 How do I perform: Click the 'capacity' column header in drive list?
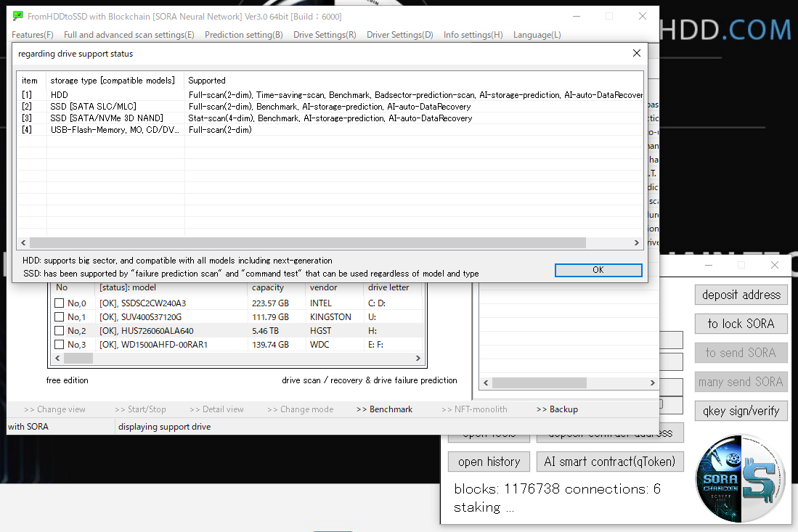tap(277, 288)
